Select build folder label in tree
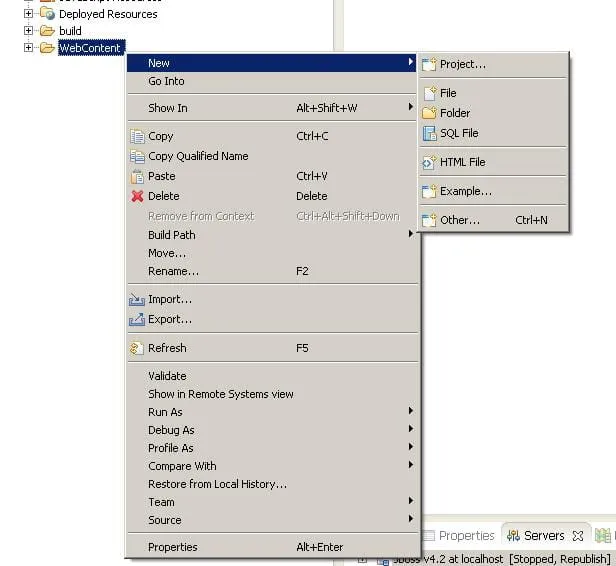 pos(70,31)
